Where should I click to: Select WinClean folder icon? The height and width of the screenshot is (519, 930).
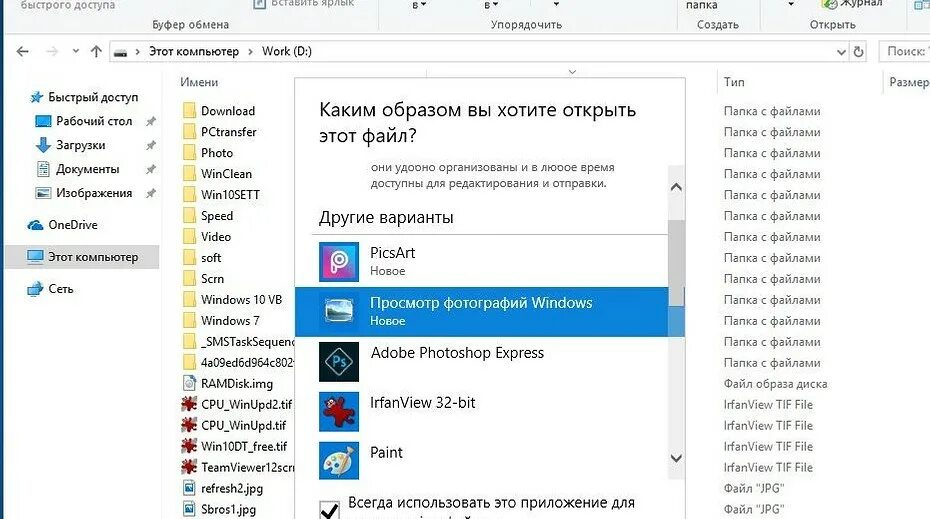coord(189,174)
